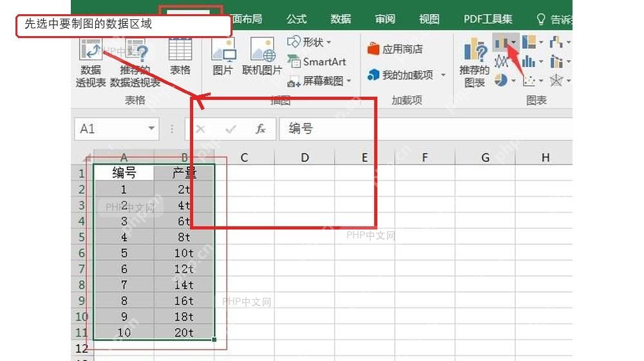Select column H header
The width and height of the screenshot is (644, 361).
(x=544, y=157)
